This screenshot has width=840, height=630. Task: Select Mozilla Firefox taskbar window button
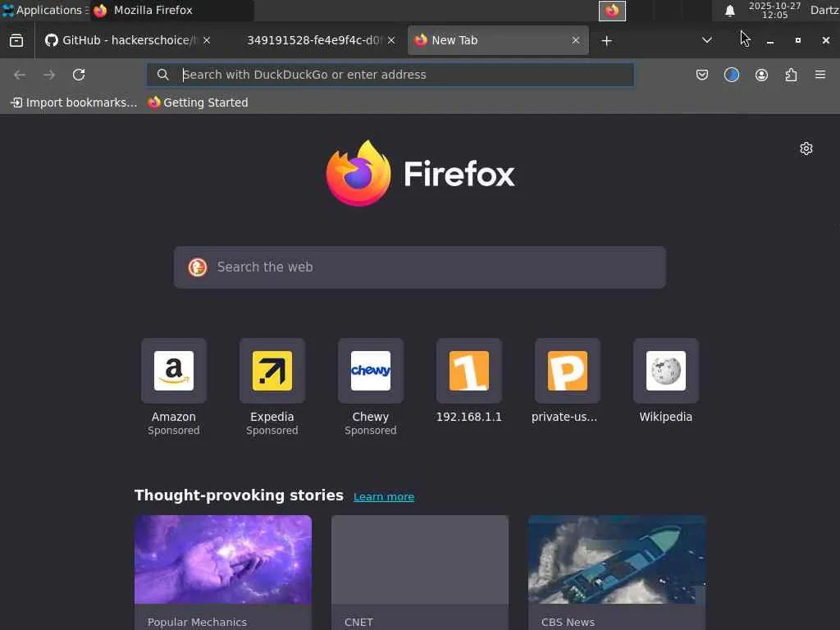click(171, 10)
